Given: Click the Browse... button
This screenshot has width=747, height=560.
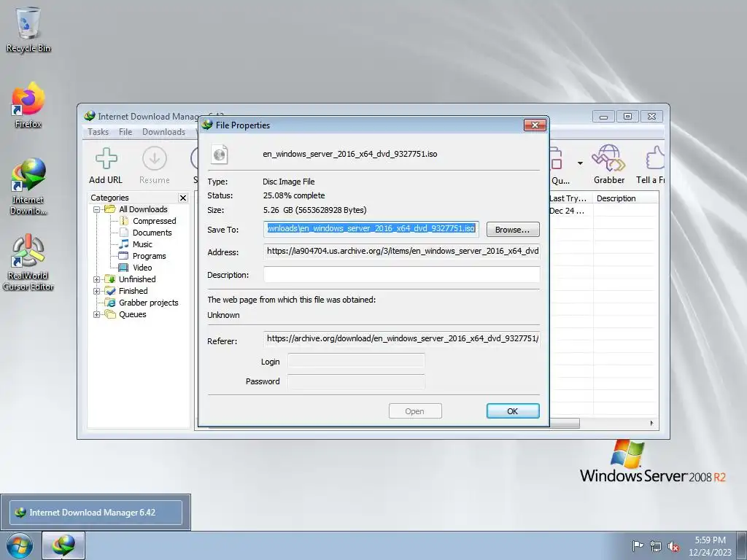Looking at the screenshot, I should 513,230.
